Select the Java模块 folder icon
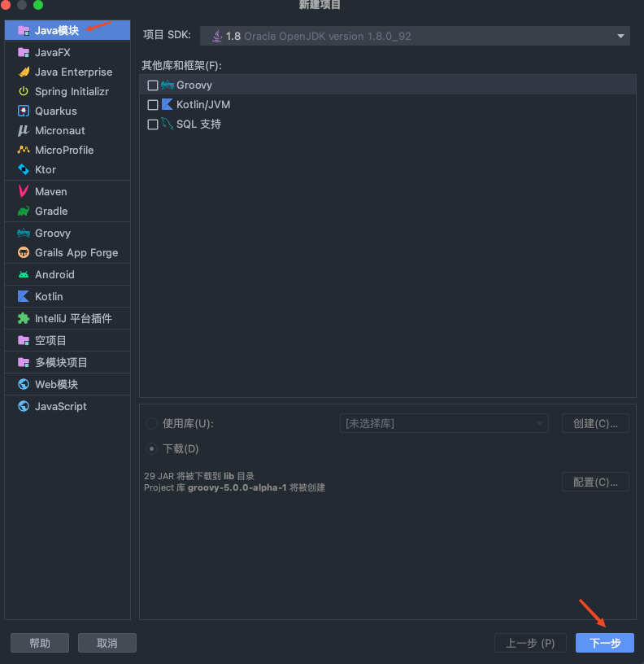This screenshot has width=644, height=664. pos(24,30)
